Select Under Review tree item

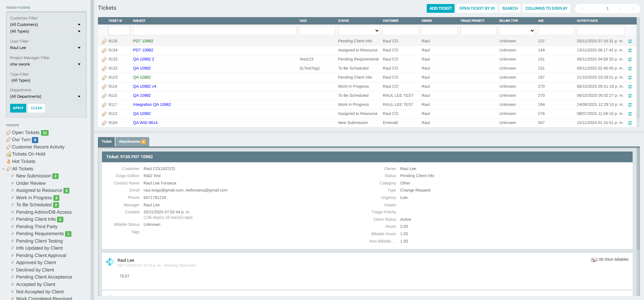click(x=31, y=183)
